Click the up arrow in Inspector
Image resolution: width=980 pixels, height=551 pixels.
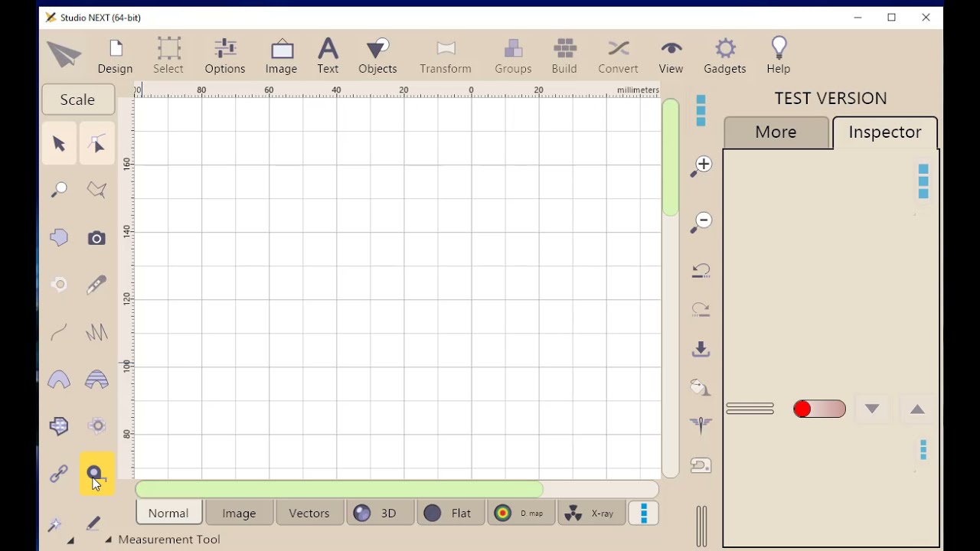tap(917, 409)
